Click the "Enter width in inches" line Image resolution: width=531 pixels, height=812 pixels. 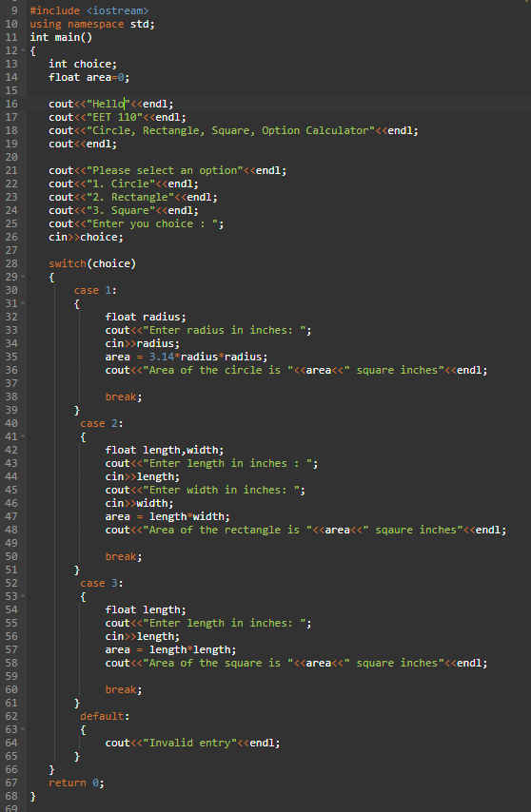[206, 490]
